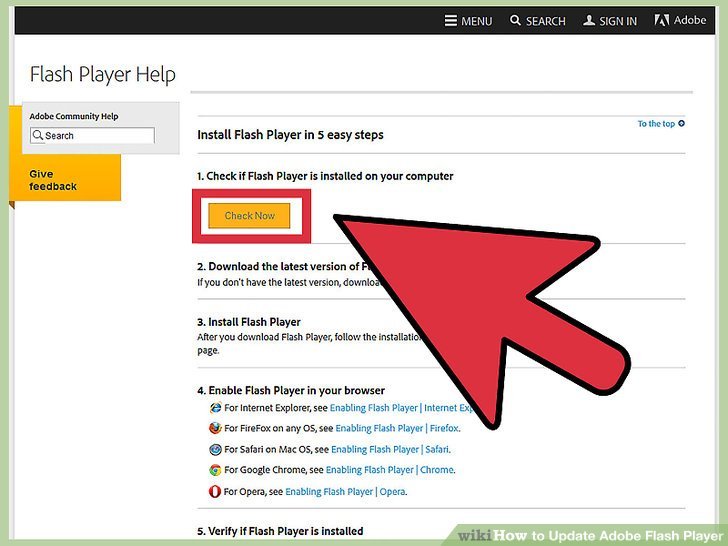The height and width of the screenshot is (546, 728).
Task: Click the Give feedback yellow tab
Action: point(65,178)
